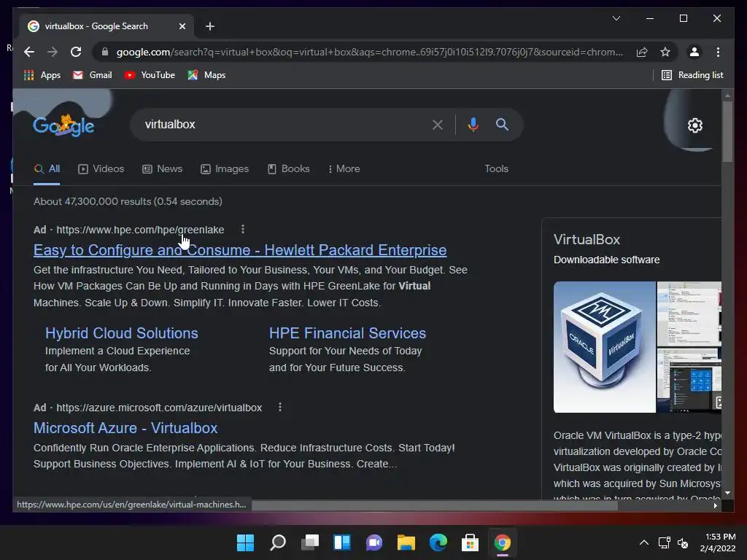Submit search using the magnifier icon
This screenshot has width=747, height=560.
[x=502, y=125]
